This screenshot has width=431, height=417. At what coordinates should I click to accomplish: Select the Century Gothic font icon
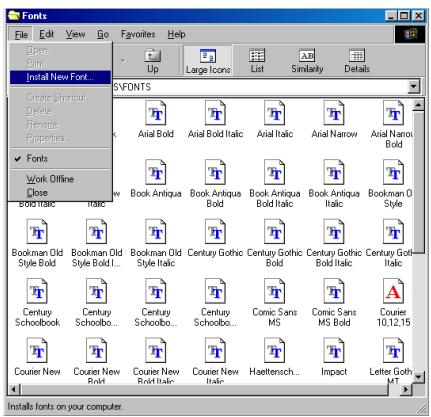point(215,232)
